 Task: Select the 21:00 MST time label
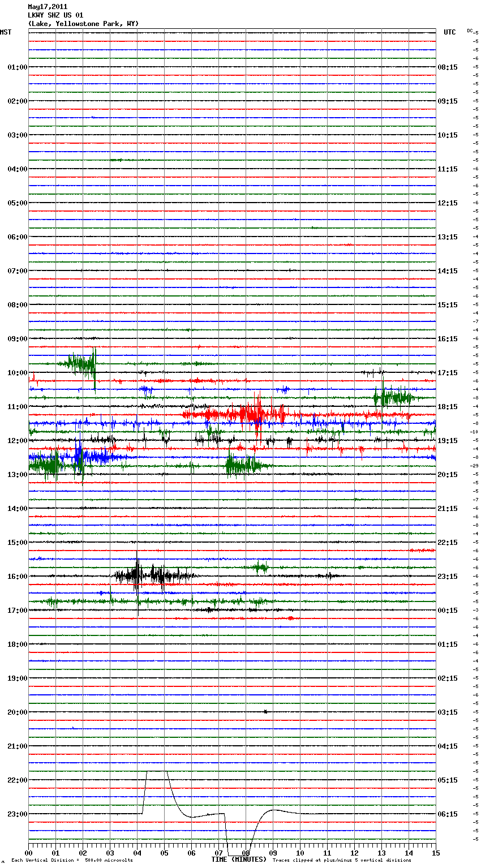[17, 746]
